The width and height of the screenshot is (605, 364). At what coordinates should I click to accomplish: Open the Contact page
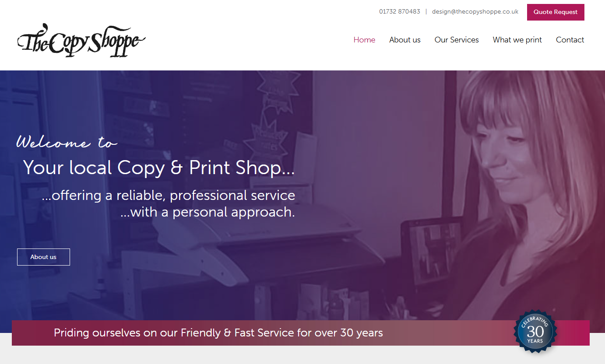point(570,40)
